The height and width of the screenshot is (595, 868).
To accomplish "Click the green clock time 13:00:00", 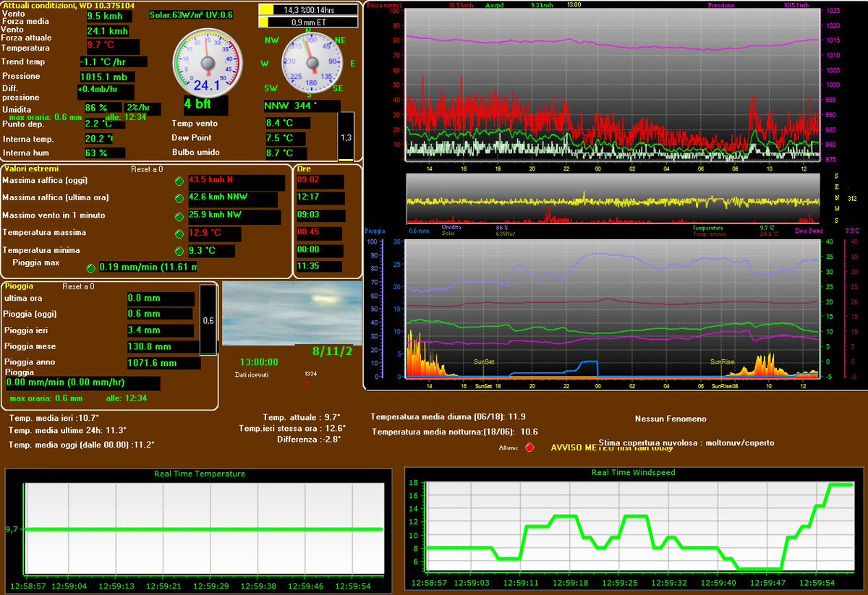I will coord(258,362).
